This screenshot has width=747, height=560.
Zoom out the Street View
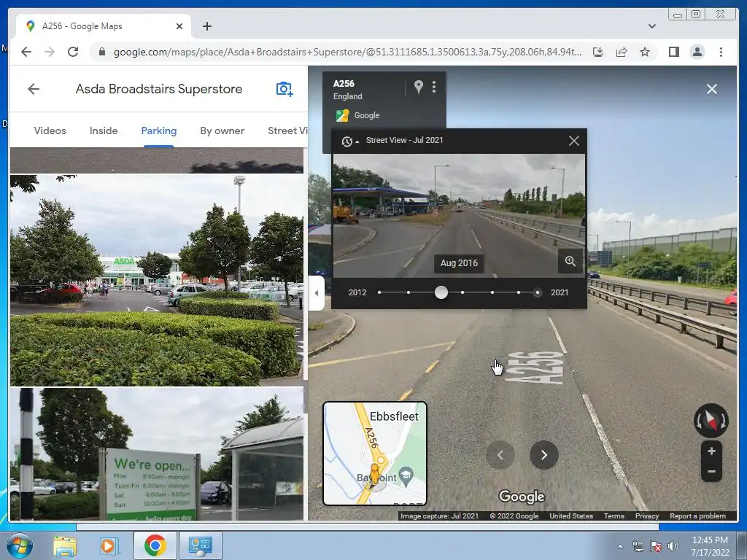711,472
